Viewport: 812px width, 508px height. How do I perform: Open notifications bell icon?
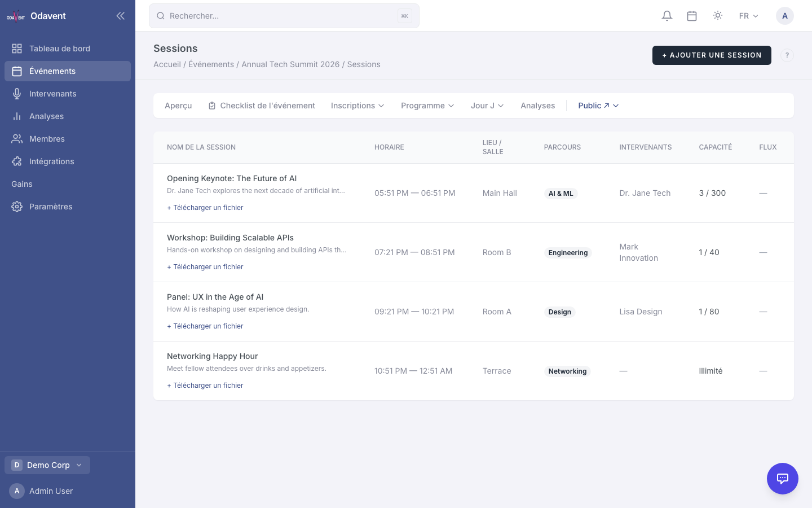tap(667, 16)
